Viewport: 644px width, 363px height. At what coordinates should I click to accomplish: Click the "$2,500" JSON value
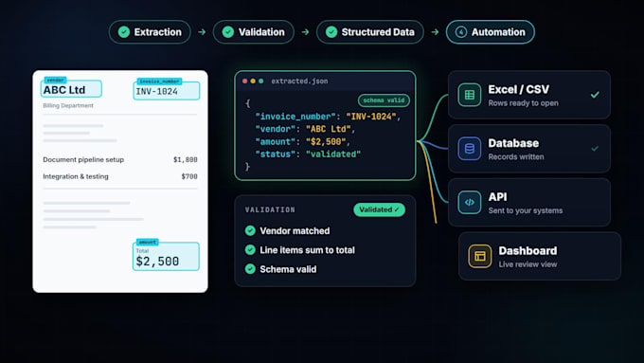[x=326, y=142]
